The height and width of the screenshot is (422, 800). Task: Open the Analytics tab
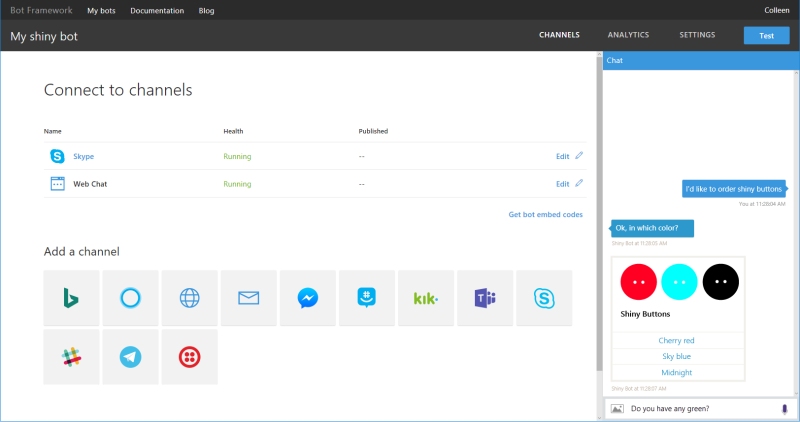[628, 35]
